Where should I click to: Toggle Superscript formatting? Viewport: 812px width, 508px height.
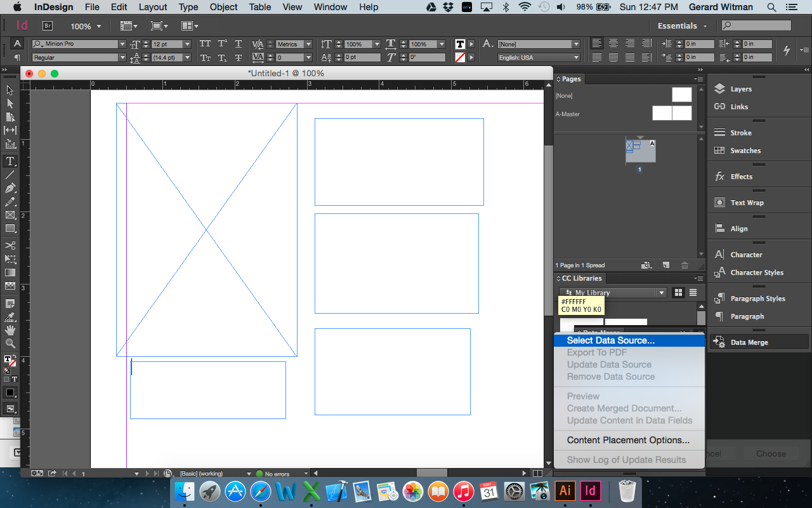(222, 44)
